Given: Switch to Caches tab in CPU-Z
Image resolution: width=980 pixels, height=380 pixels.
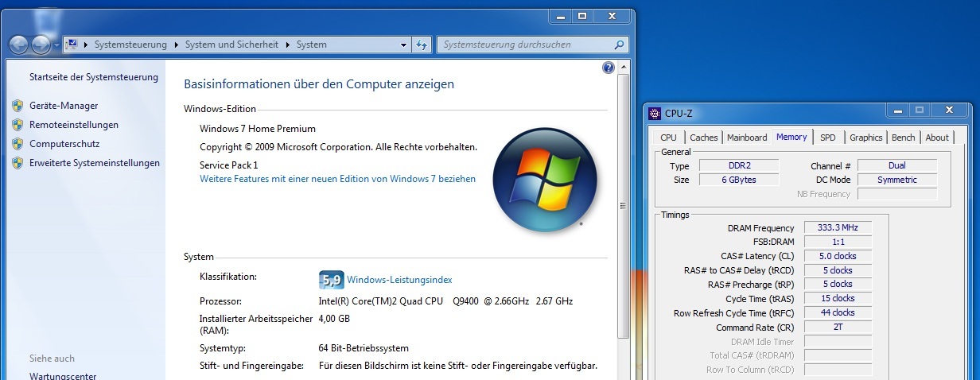Looking at the screenshot, I should 704,138.
